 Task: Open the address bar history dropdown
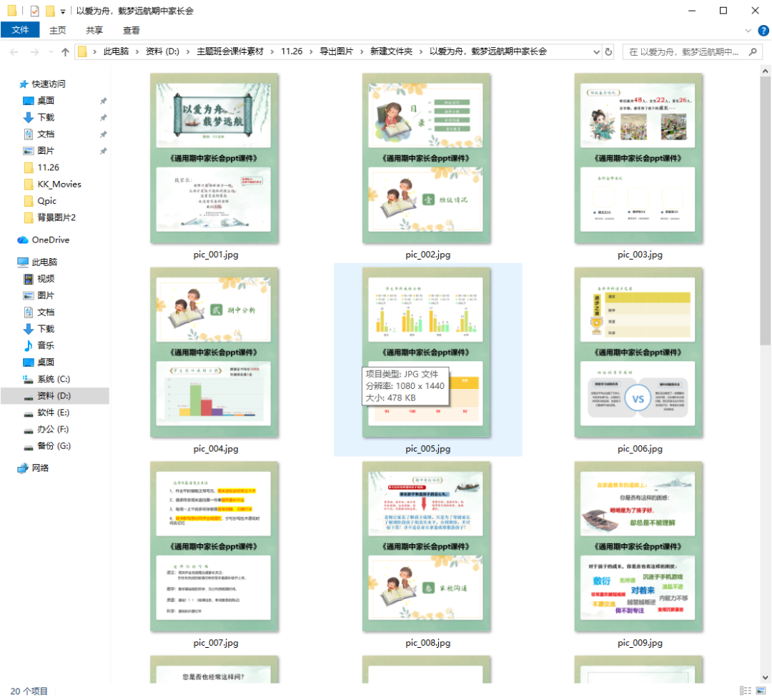coord(597,52)
